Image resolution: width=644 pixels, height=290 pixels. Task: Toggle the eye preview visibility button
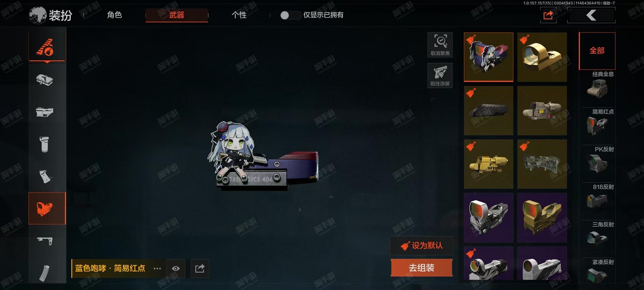[x=176, y=269]
